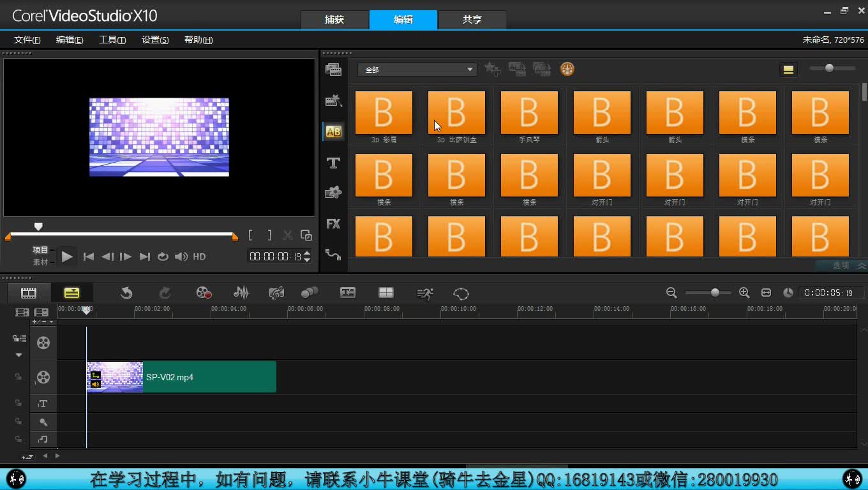
Task: Open the Media library panel
Action: [333, 69]
